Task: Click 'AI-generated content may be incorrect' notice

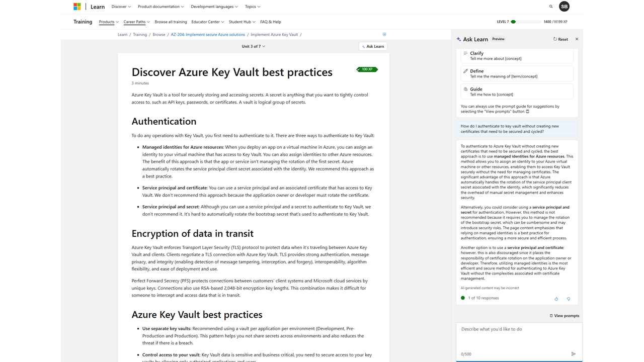Action: pos(490,288)
